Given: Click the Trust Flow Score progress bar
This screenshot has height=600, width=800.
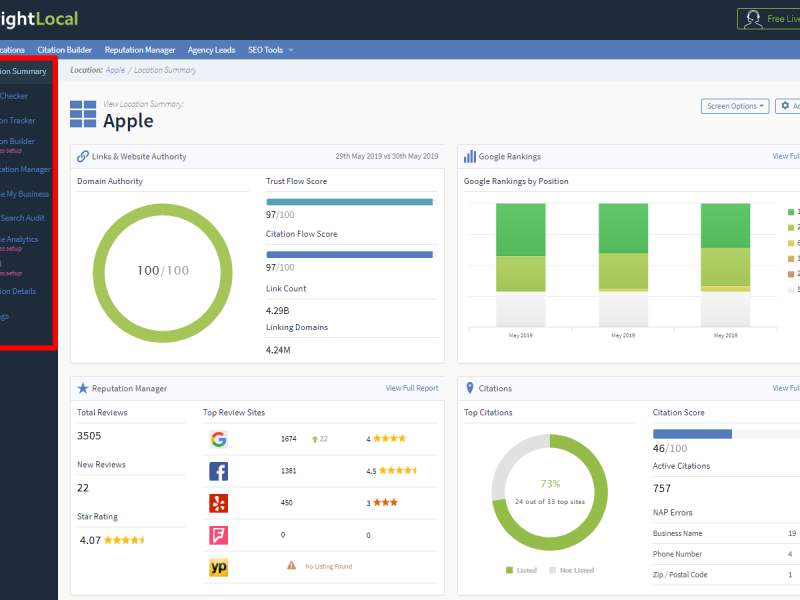Looking at the screenshot, I should [349, 202].
